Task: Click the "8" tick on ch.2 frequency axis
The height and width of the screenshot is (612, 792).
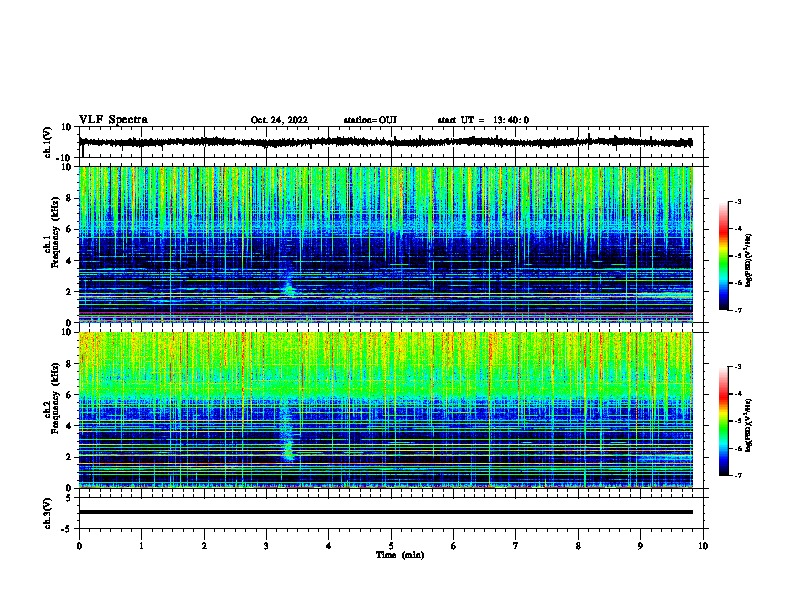Action: tap(69, 364)
